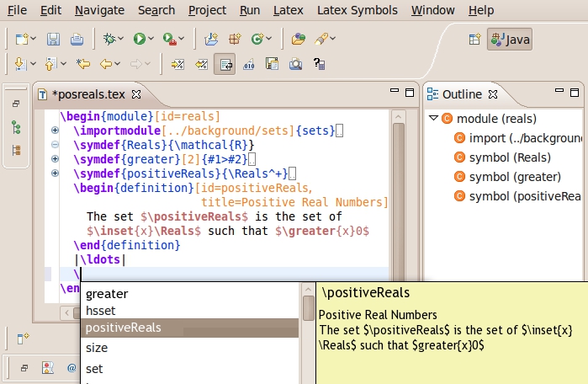
Task: Click the Open Perspective icon
Action: click(474, 39)
